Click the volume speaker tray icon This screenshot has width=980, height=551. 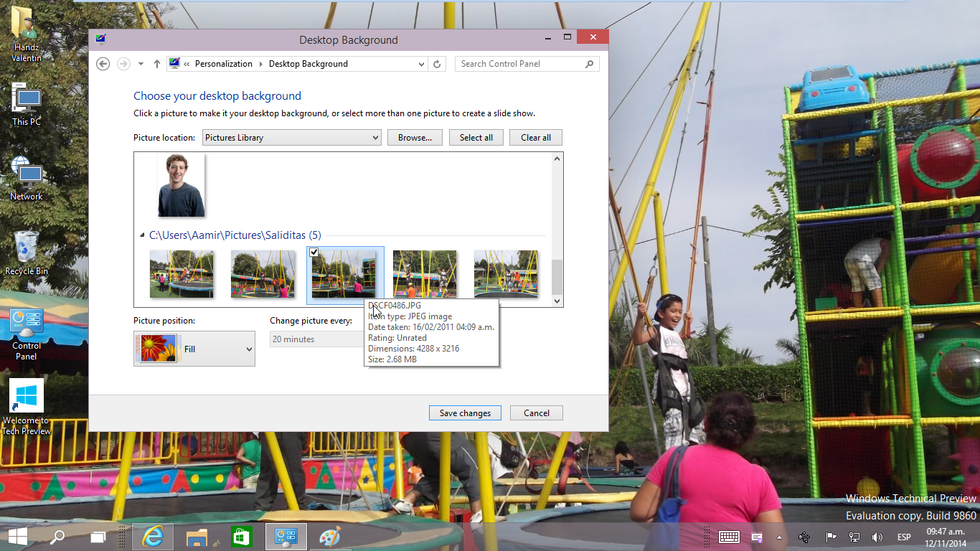(x=877, y=537)
